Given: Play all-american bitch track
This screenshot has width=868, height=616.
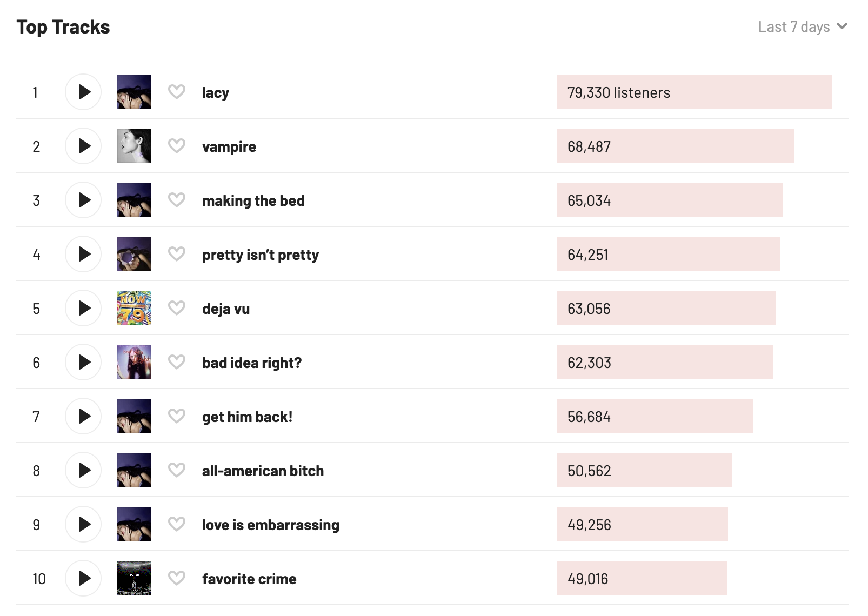Looking at the screenshot, I should tap(83, 470).
